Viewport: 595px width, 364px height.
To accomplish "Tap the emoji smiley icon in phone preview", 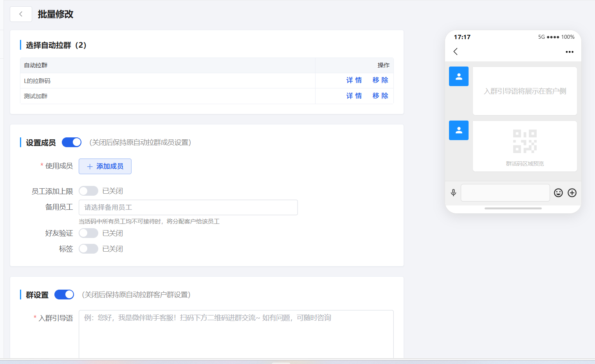I will tap(558, 193).
